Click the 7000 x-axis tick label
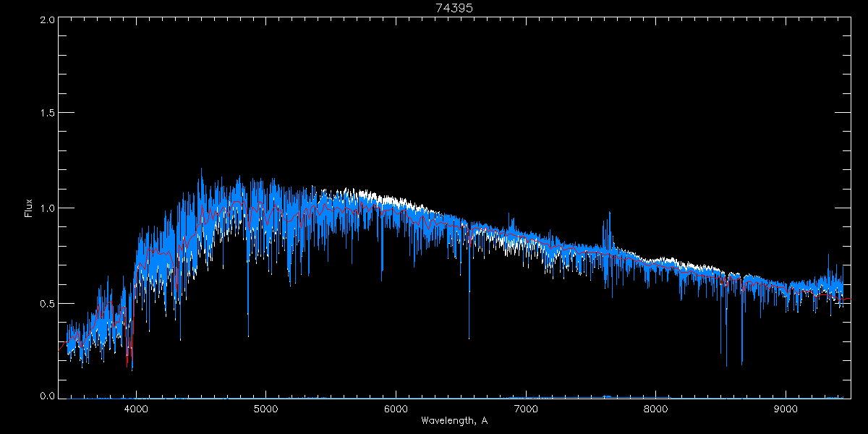 coord(526,407)
